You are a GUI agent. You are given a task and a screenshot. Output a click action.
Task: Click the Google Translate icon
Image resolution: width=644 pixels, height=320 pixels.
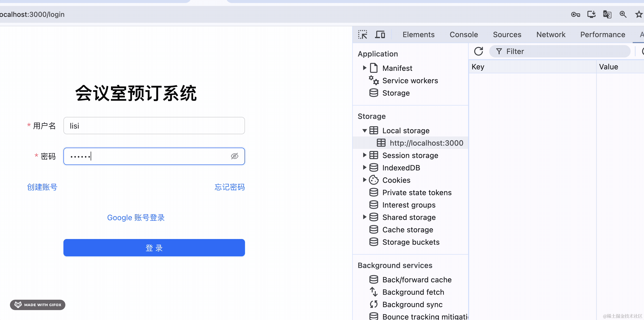pyautogui.click(x=607, y=15)
